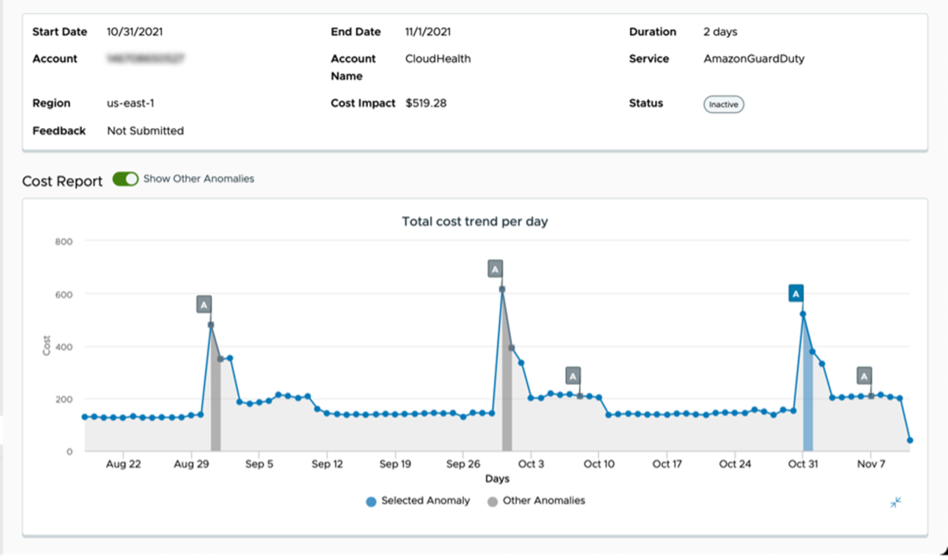
Task: Click the anomaly marker above Oct 31 peak
Action: [795, 293]
